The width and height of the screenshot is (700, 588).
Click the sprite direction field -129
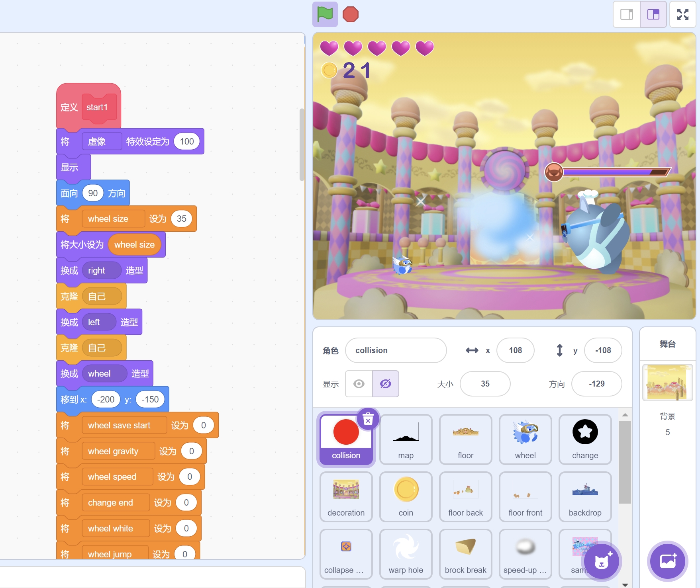(x=596, y=384)
